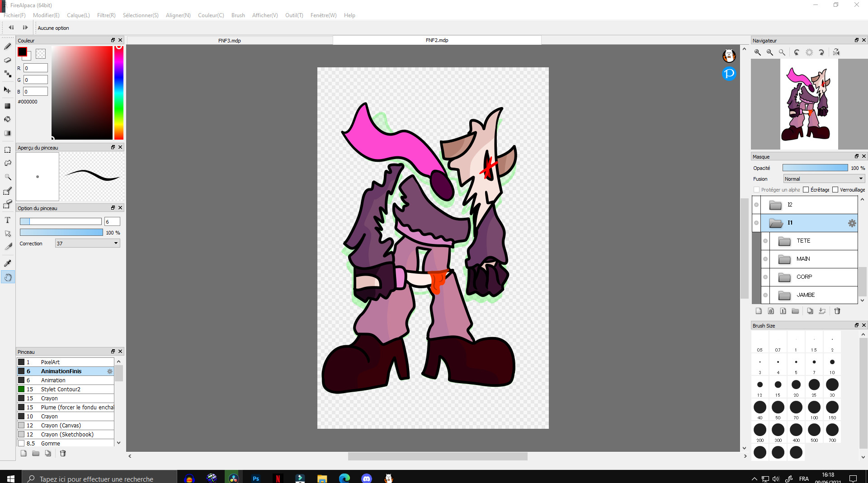The height and width of the screenshot is (483, 868).
Task: Enable the Écrêtage checkbox
Action: click(x=806, y=190)
